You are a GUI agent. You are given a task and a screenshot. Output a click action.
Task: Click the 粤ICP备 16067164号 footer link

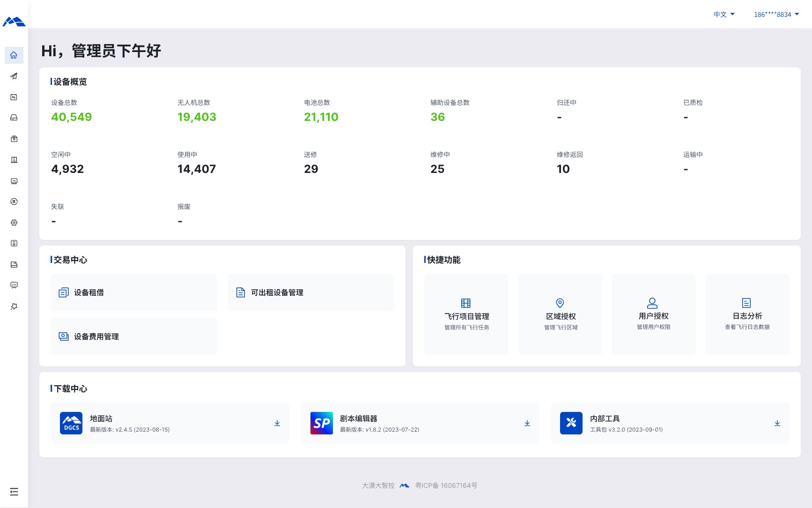click(x=446, y=486)
